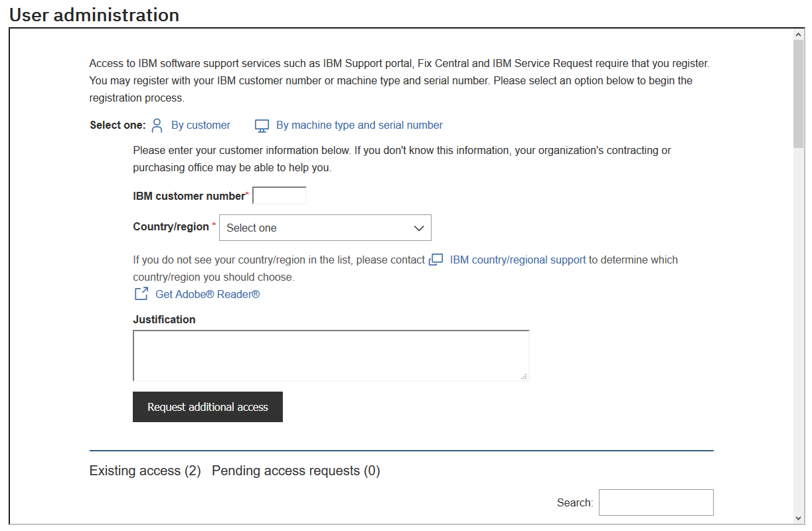The width and height of the screenshot is (812, 531).
Task: Click the scrollbar down arrow
Action: point(799,518)
